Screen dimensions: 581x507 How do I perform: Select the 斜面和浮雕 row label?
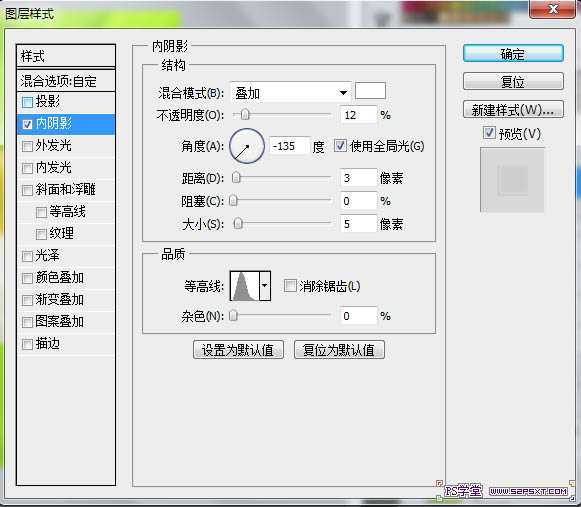66,189
